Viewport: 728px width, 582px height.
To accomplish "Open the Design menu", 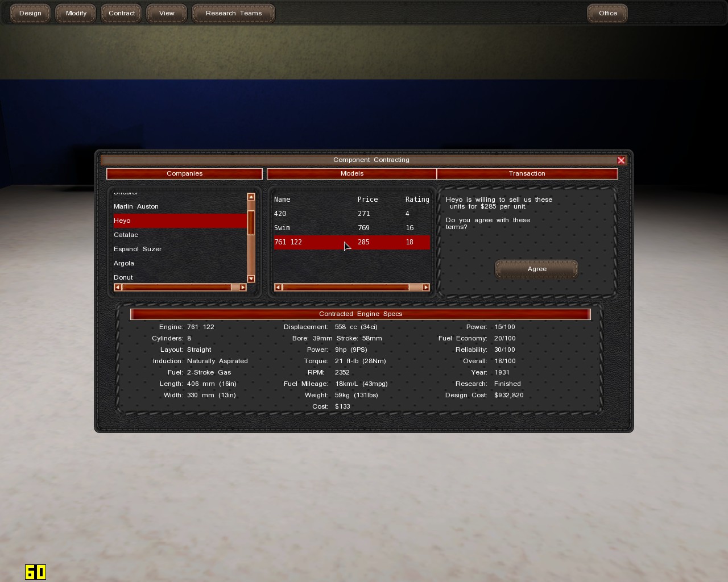I will pyautogui.click(x=30, y=13).
